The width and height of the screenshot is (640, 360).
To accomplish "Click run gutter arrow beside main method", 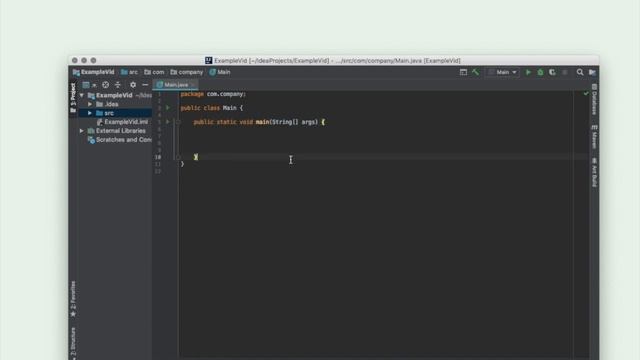I will point(168,122).
